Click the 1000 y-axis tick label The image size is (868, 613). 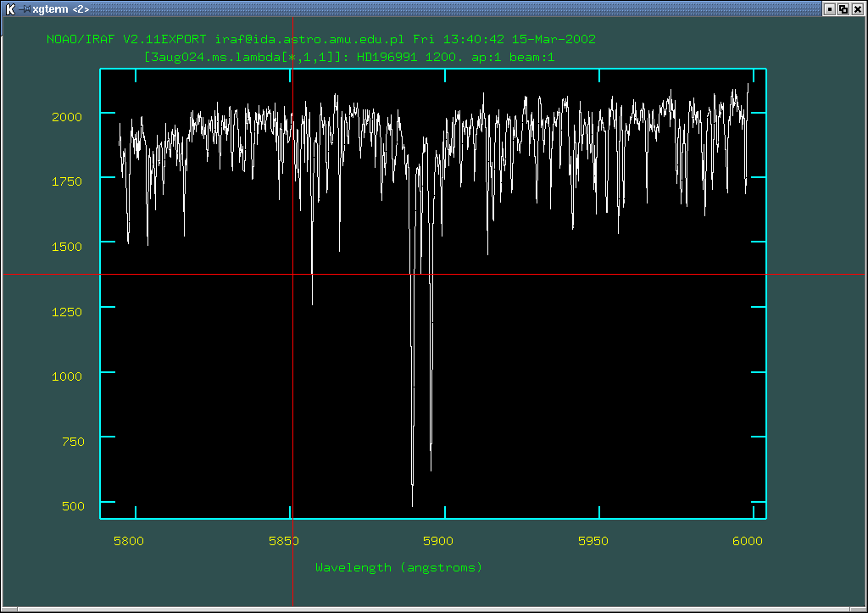[x=67, y=376]
